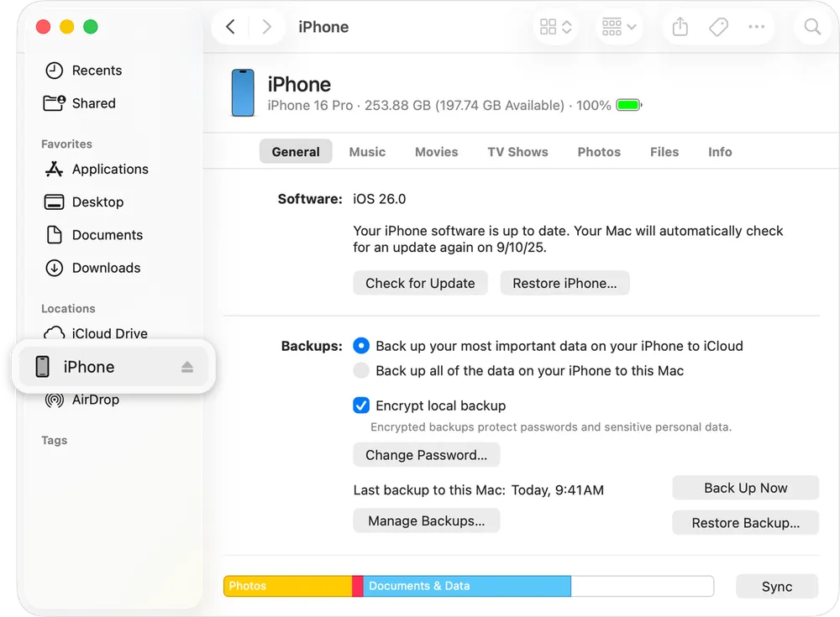Click the green battery indicator icon
The width and height of the screenshot is (840, 617).
tap(629, 105)
